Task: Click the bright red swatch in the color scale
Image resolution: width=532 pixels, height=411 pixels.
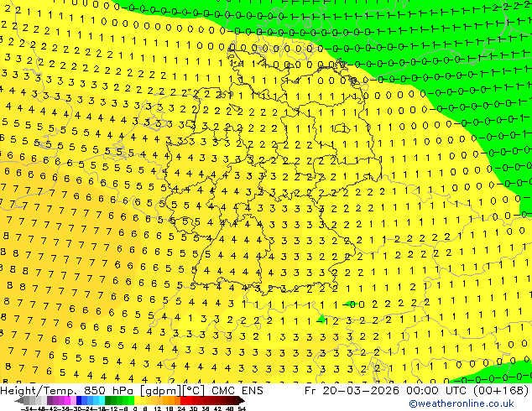Action: pos(183,400)
